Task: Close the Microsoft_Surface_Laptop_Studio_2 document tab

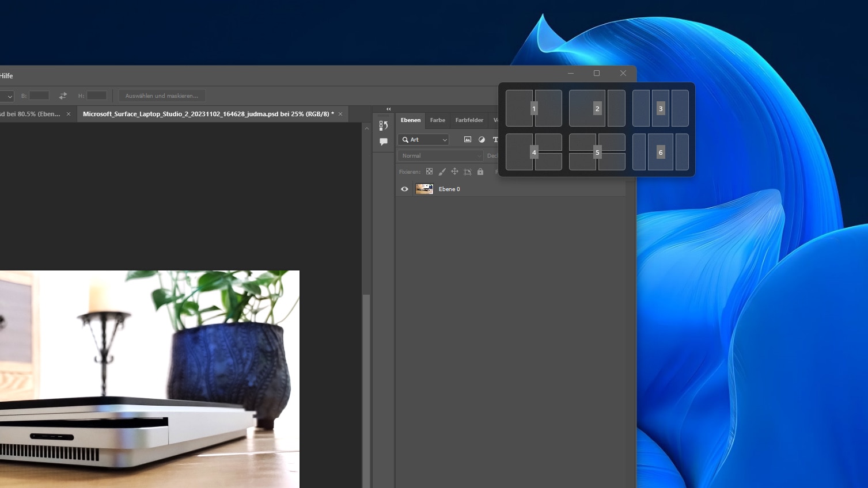Action: point(340,114)
